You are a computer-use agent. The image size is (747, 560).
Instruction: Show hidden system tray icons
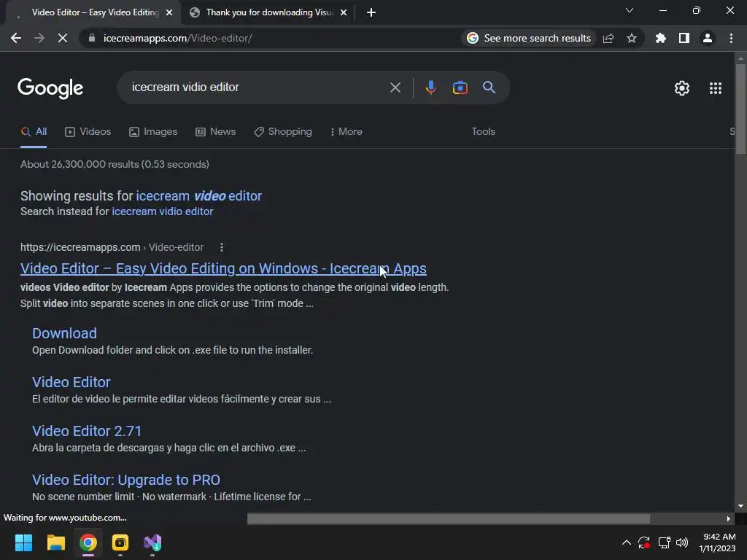627,542
